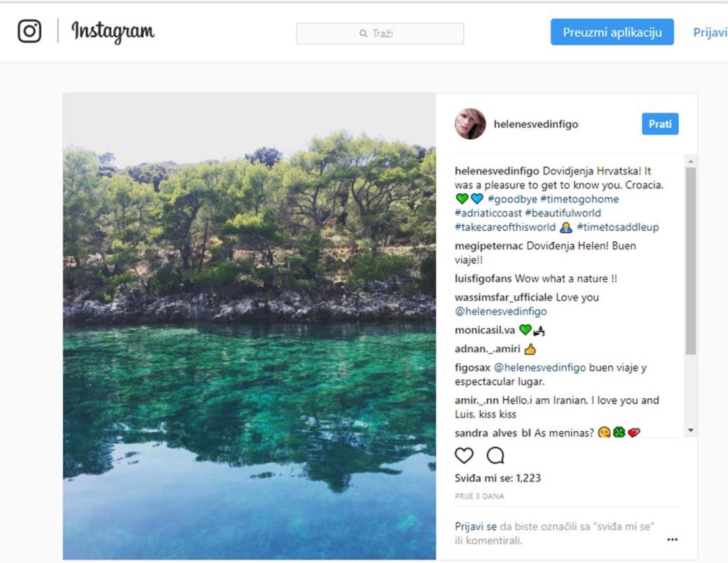Image resolution: width=728 pixels, height=563 pixels.
Task: Open the #timetogohome hashtag
Action: tap(579, 199)
